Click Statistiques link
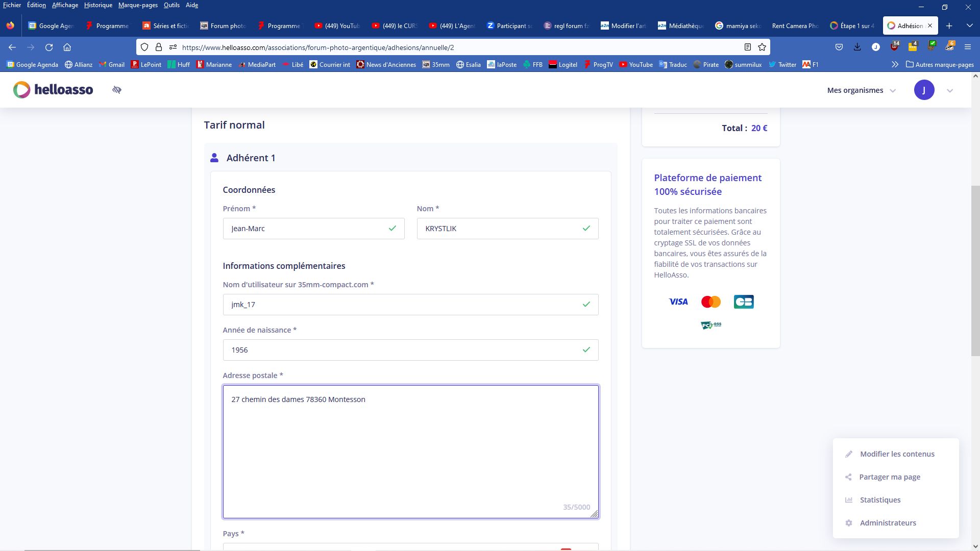This screenshot has width=980, height=551. point(880,500)
